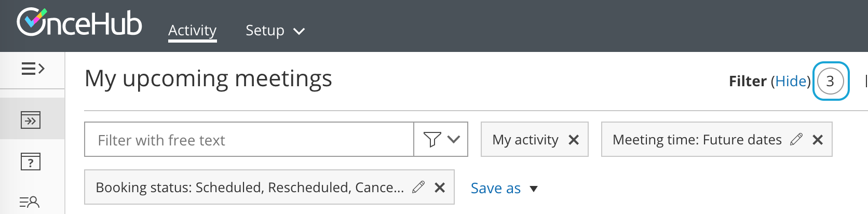Switch to the Activity tab
The height and width of the screenshot is (214, 868).
pos(192,31)
